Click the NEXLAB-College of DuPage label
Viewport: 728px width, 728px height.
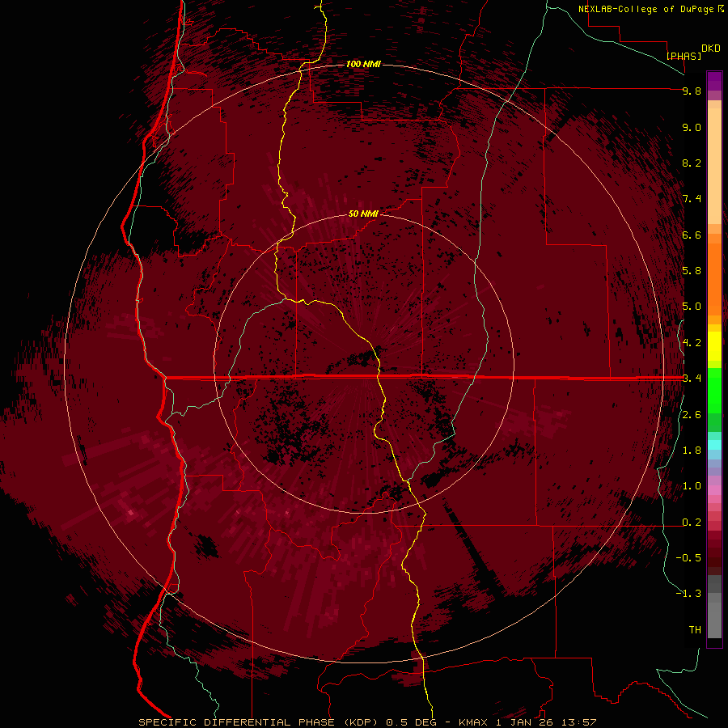pyautogui.click(x=645, y=9)
